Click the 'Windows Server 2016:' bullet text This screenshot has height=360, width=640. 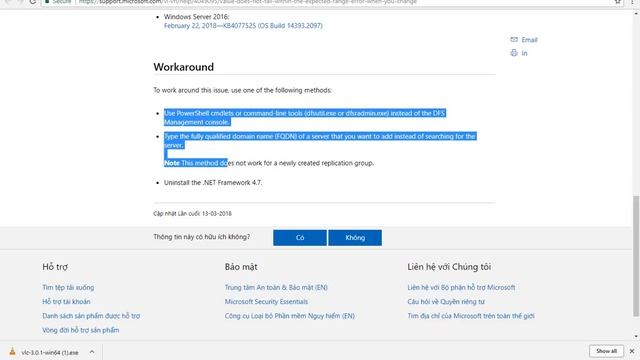coord(197,17)
